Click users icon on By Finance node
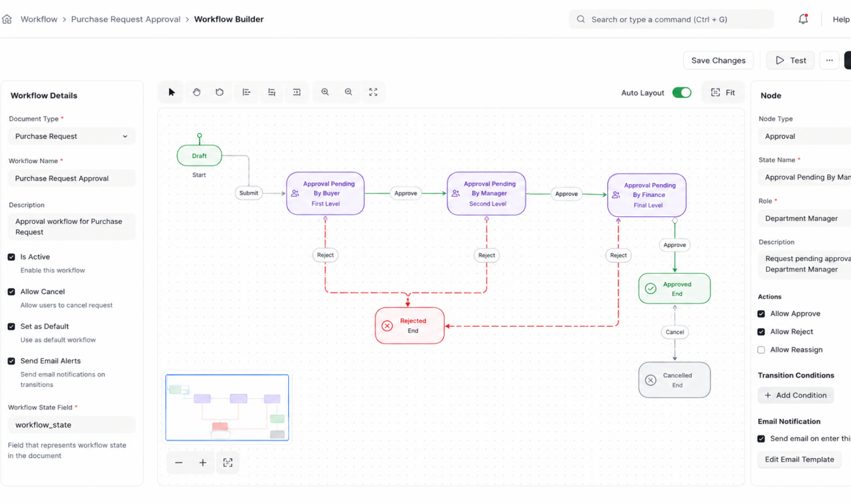 point(616,195)
